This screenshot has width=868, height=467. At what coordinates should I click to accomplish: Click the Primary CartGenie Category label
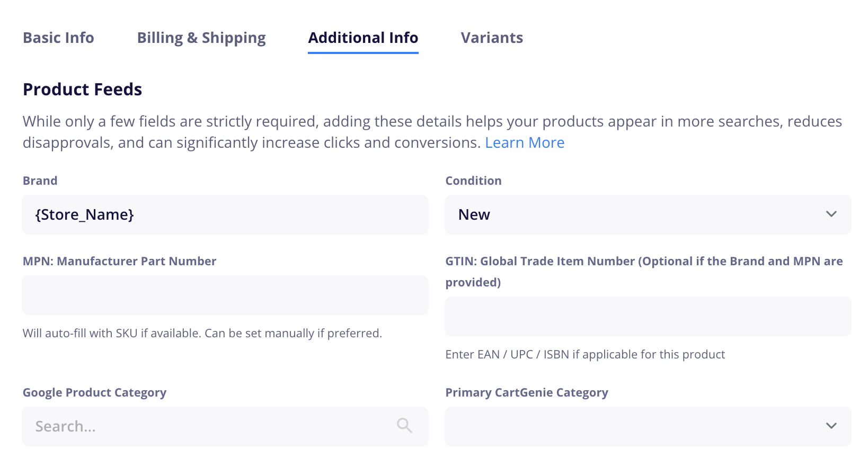point(526,393)
